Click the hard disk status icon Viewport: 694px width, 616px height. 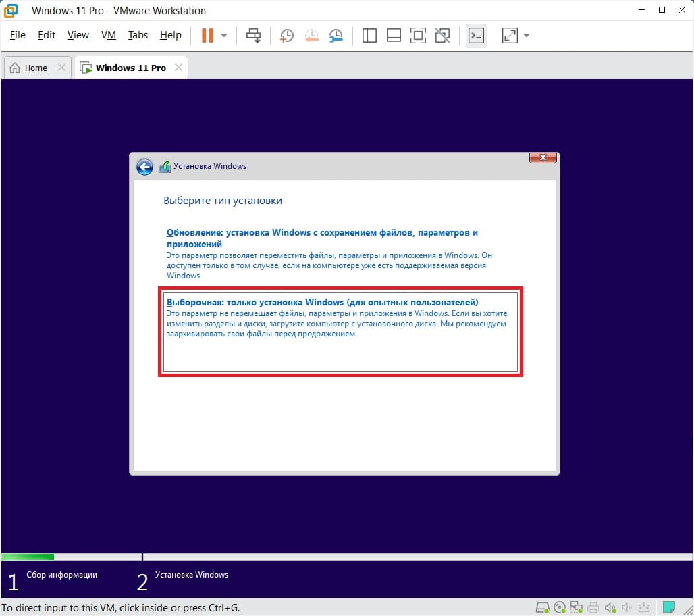(x=543, y=607)
